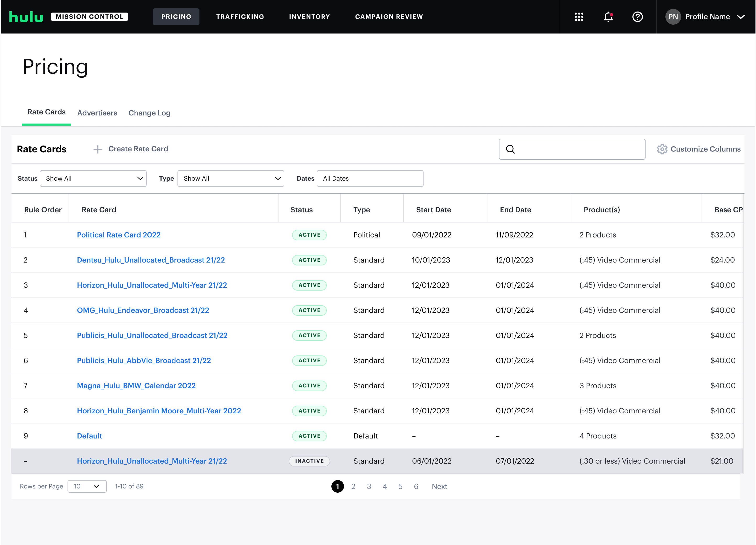Click the Hulu logo
Image resolution: width=756 pixels, height=545 pixels.
(26, 17)
